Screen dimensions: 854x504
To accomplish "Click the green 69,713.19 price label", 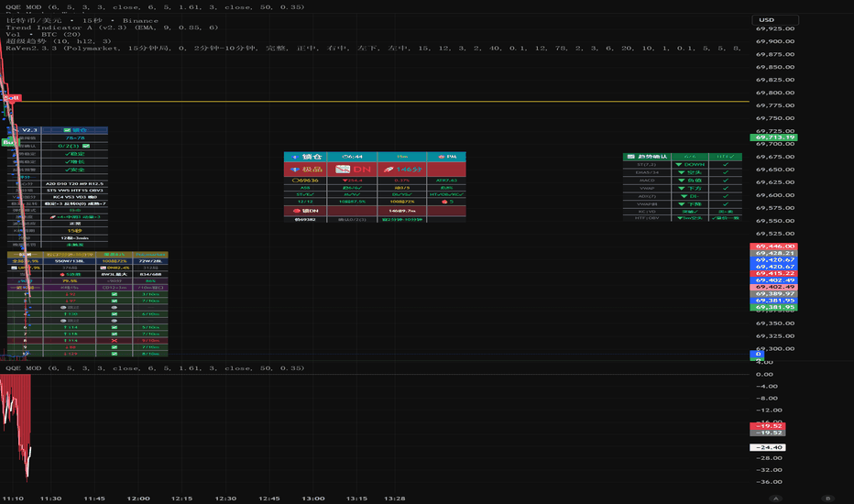I will coord(774,137).
